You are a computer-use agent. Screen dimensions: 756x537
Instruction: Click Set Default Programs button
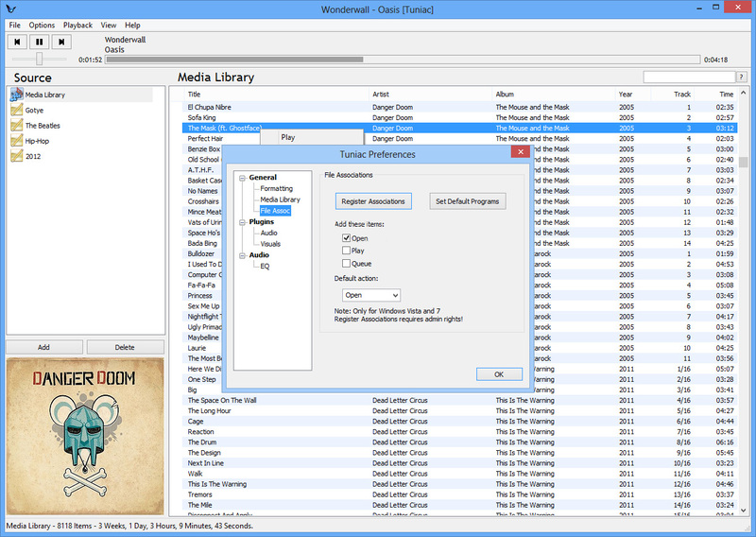[x=467, y=201]
